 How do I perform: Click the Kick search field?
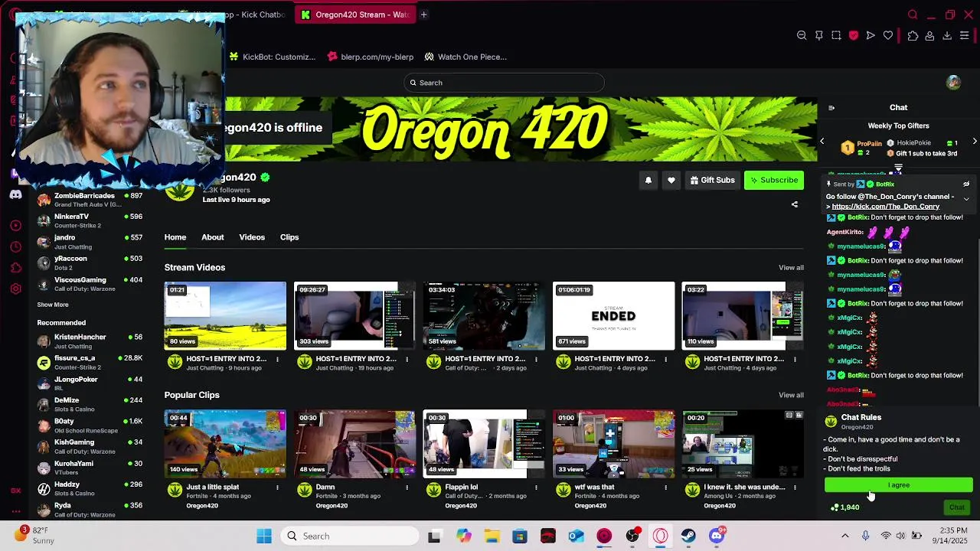point(504,83)
